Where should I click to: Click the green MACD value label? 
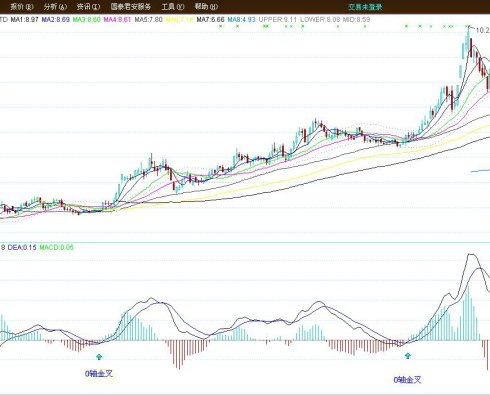click(x=56, y=247)
